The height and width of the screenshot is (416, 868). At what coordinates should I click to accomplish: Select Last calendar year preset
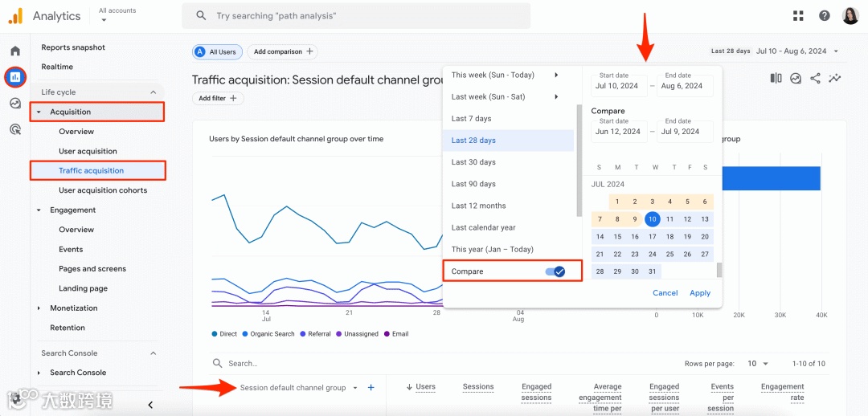[508, 227]
